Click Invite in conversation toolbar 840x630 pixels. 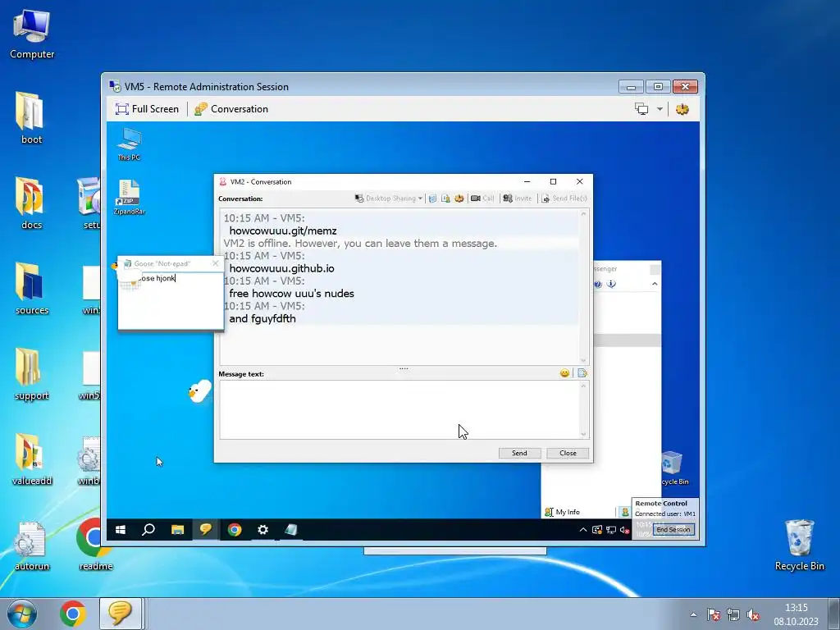click(518, 199)
